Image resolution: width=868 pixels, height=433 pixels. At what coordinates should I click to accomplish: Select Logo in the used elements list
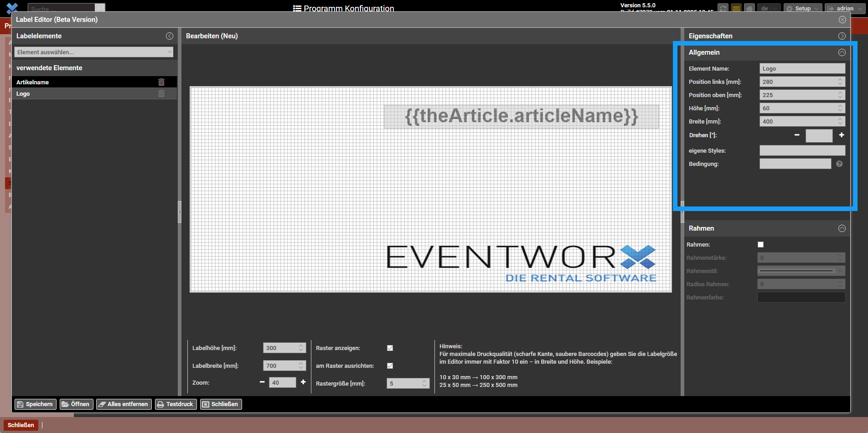coord(23,94)
